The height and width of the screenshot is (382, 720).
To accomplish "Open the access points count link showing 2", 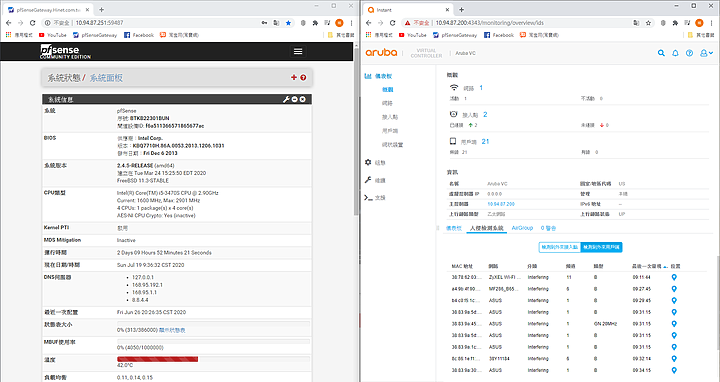I will (485, 114).
